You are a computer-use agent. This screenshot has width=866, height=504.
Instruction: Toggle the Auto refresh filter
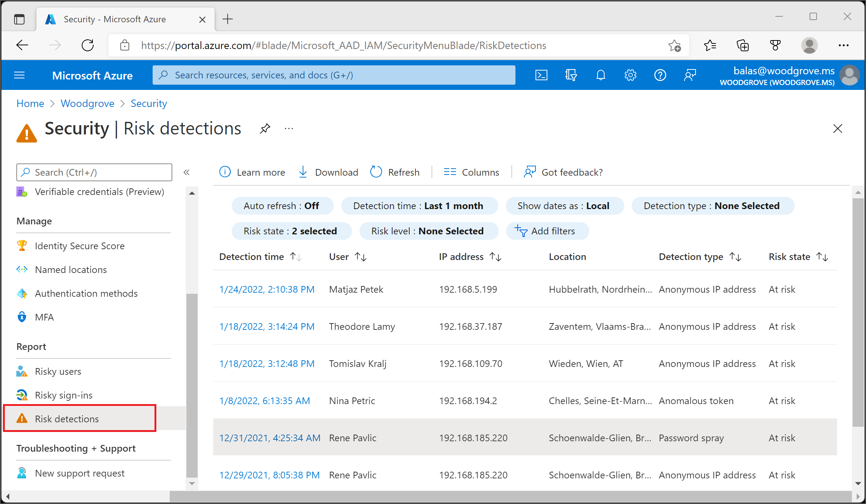click(282, 206)
